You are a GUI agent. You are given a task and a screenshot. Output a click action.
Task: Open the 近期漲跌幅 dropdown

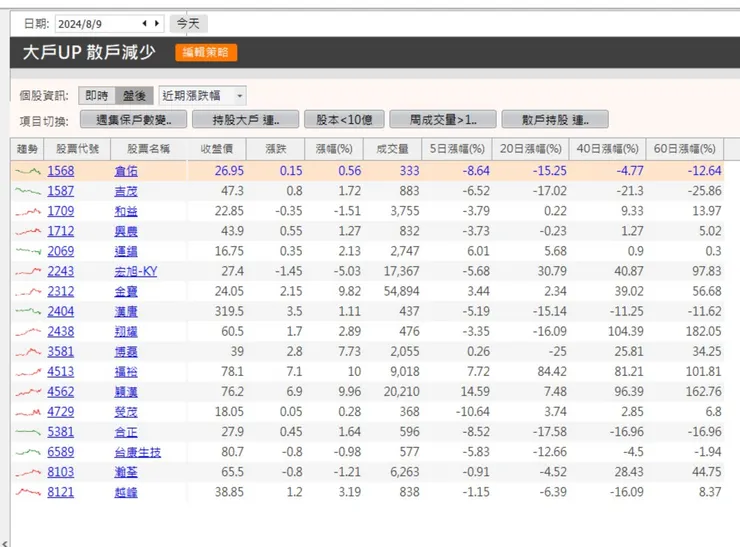[x=202, y=96]
